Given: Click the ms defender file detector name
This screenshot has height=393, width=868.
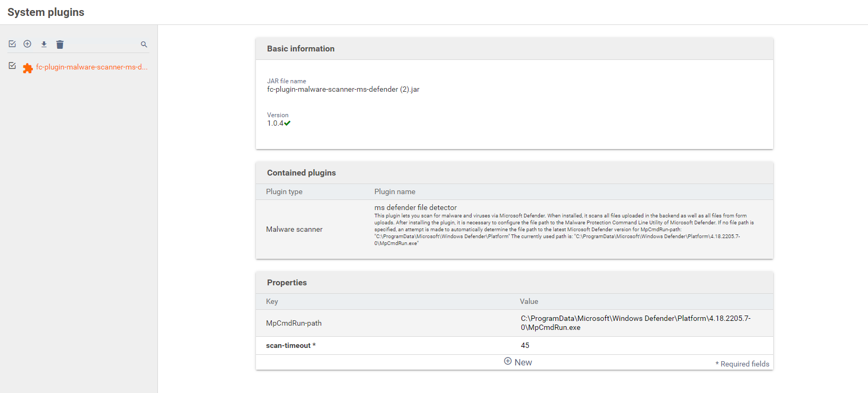Looking at the screenshot, I should click(x=415, y=207).
